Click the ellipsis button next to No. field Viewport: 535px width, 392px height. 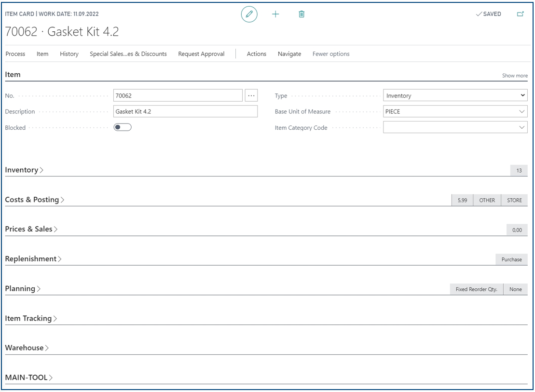tap(251, 95)
